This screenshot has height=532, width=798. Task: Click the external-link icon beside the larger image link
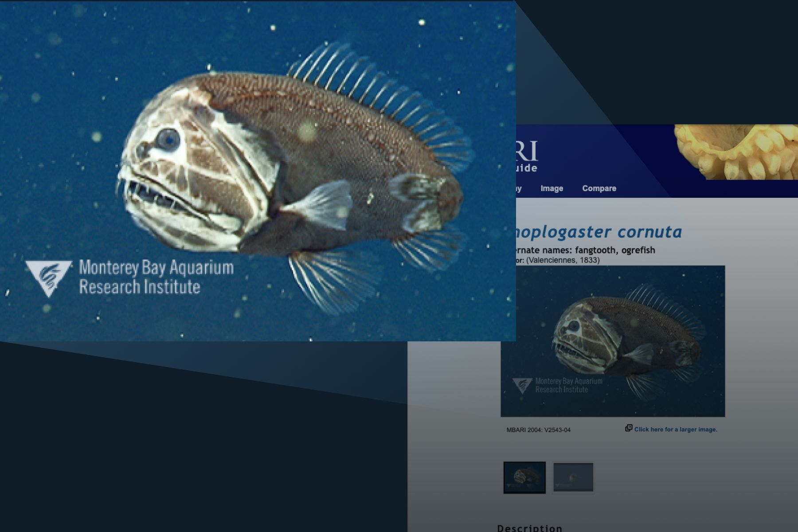[628, 428]
